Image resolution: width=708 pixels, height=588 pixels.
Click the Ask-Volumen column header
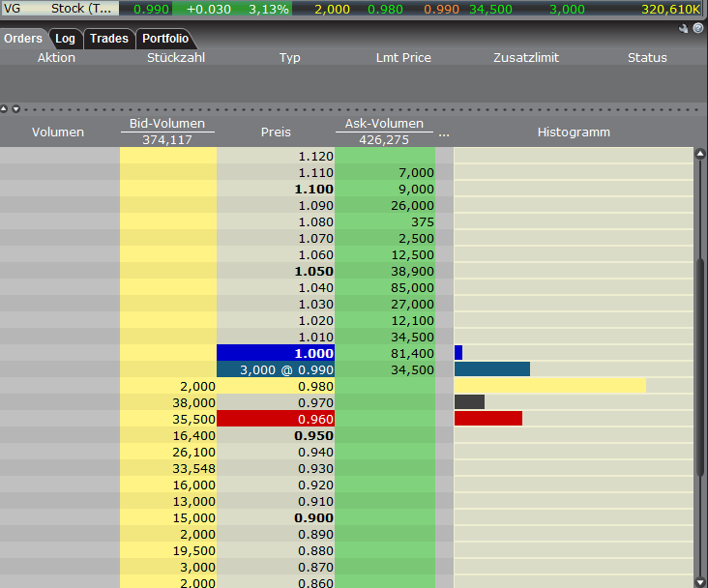[384, 125]
